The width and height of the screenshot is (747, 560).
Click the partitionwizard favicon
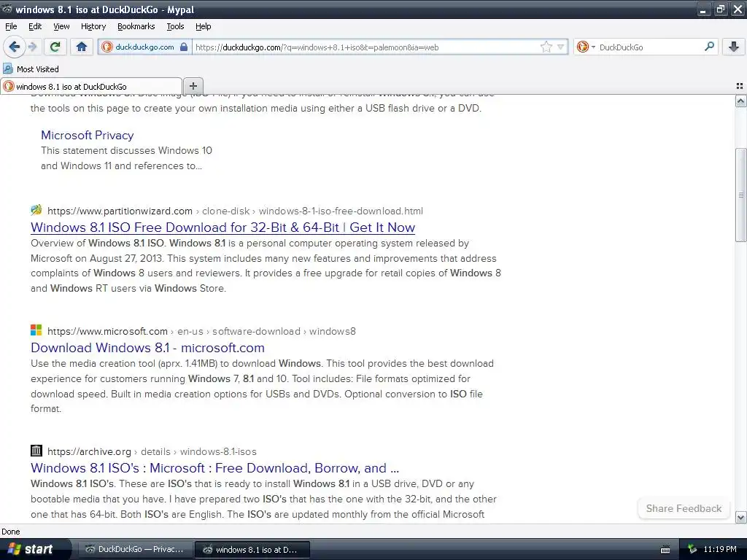click(x=36, y=209)
